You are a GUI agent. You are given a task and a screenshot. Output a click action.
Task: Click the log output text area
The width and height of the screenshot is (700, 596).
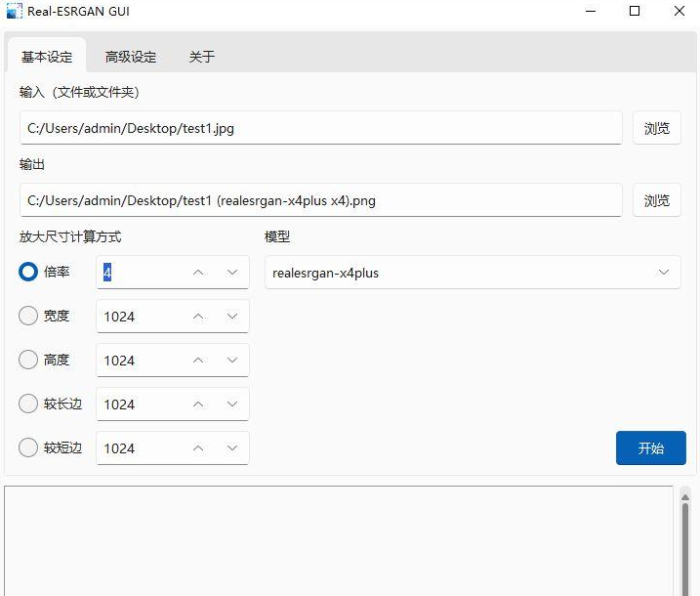coord(339,540)
